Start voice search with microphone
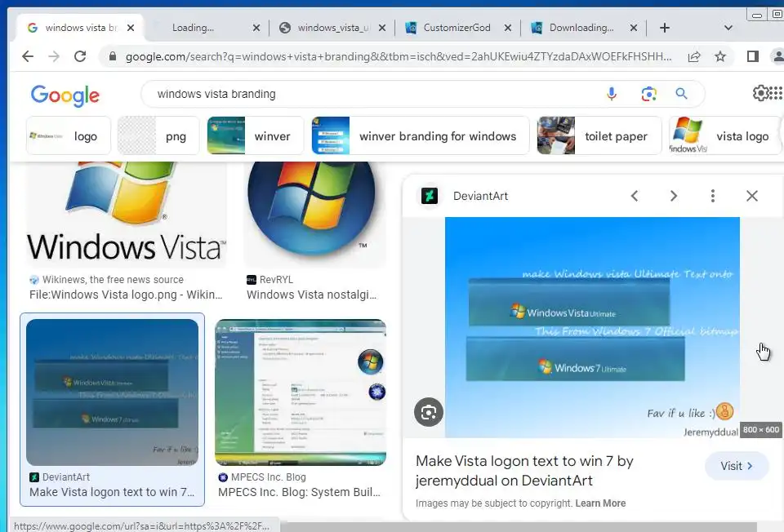 (612, 94)
